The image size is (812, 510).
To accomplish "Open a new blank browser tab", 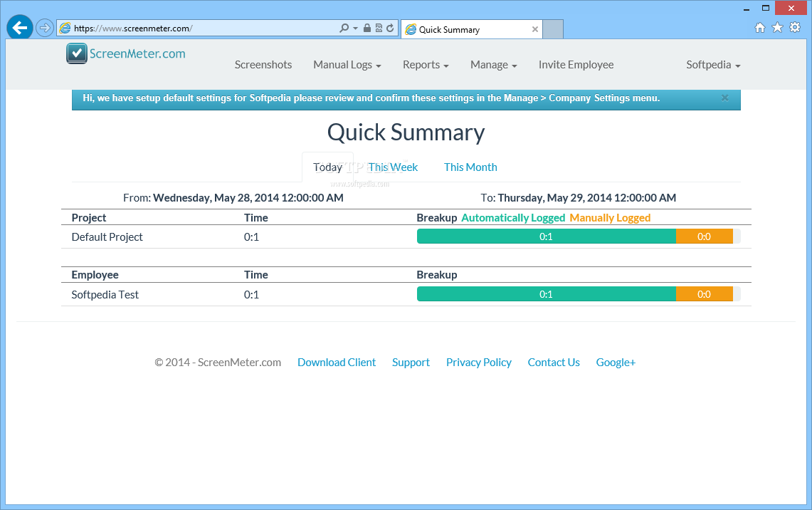I will point(553,29).
